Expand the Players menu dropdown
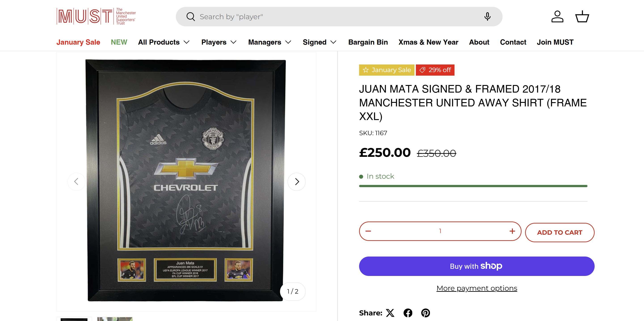Viewport: 644px width, 321px height. click(x=219, y=42)
